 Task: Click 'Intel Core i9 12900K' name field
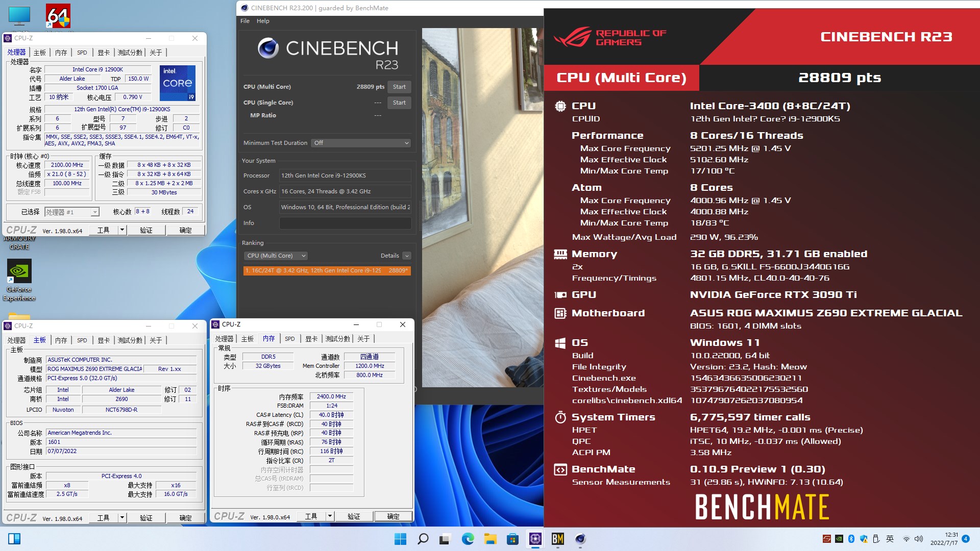pyautogui.click(x=97, y=69)
